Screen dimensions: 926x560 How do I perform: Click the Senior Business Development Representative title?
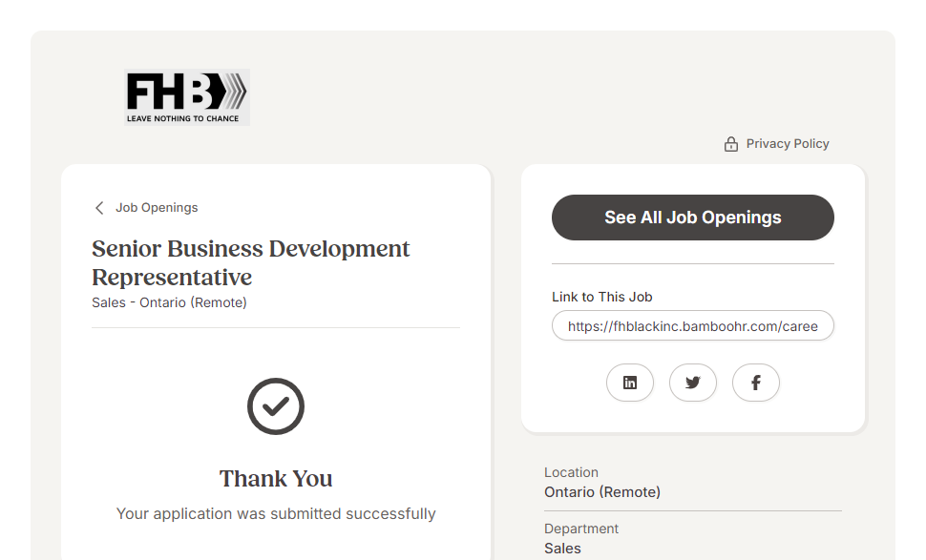tap(250, 262)
